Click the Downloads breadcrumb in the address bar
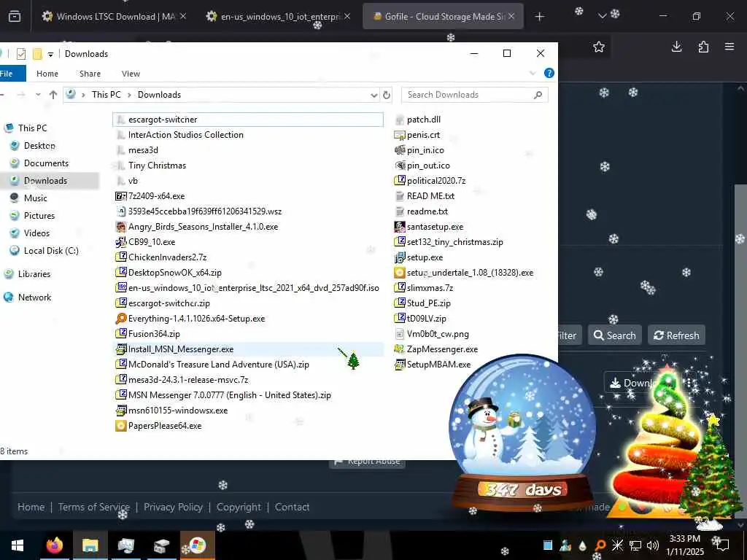 click(159, 95)
